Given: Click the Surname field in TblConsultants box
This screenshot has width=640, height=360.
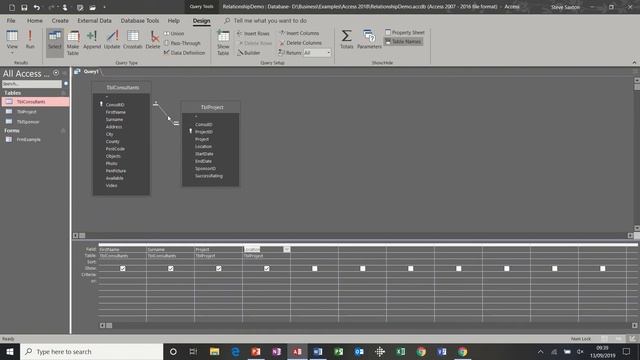Looking at the screenshot, I should tap(114, 120).
